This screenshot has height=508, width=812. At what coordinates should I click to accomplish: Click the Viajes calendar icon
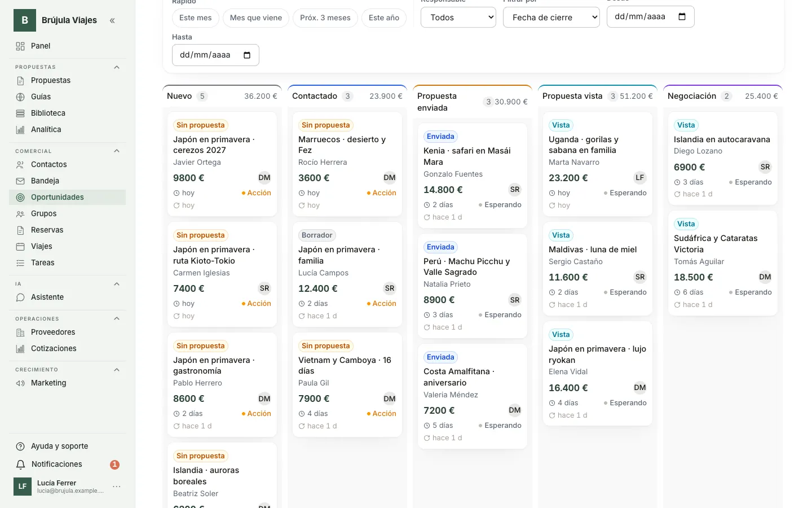(x=20, y=247)
